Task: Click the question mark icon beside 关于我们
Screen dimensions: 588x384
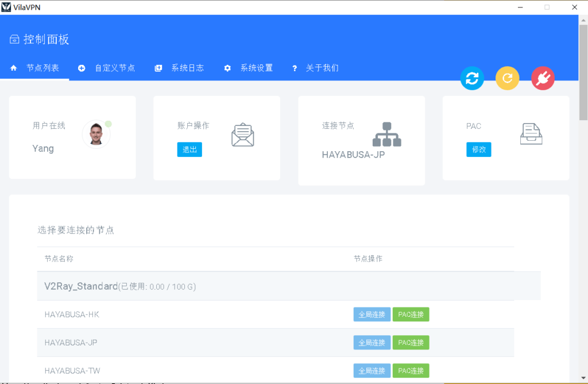Action: (295, 68)
